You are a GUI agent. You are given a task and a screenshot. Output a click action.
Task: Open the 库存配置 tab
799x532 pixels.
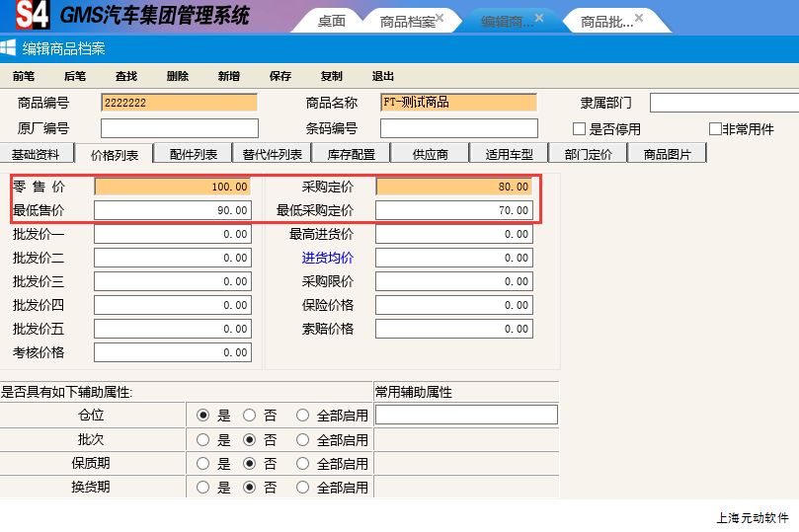click(351, 154)
